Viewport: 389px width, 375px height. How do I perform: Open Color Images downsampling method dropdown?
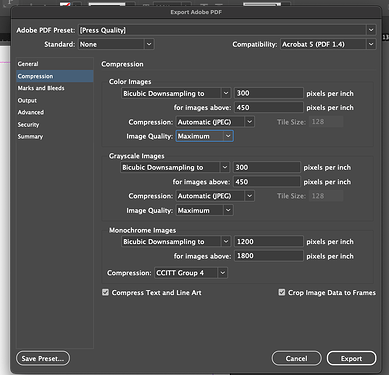176,93
